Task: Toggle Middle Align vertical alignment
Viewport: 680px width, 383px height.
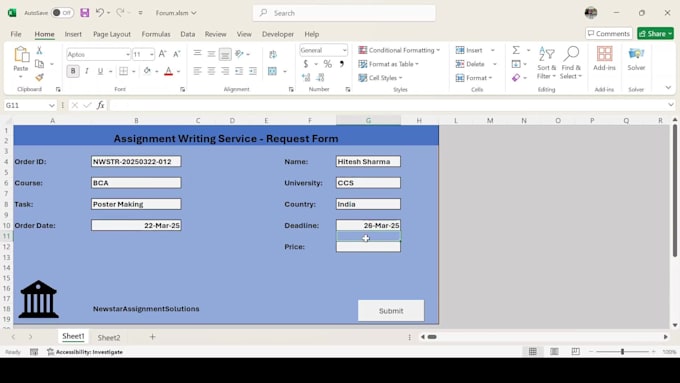Action: (x=211, y=54)
